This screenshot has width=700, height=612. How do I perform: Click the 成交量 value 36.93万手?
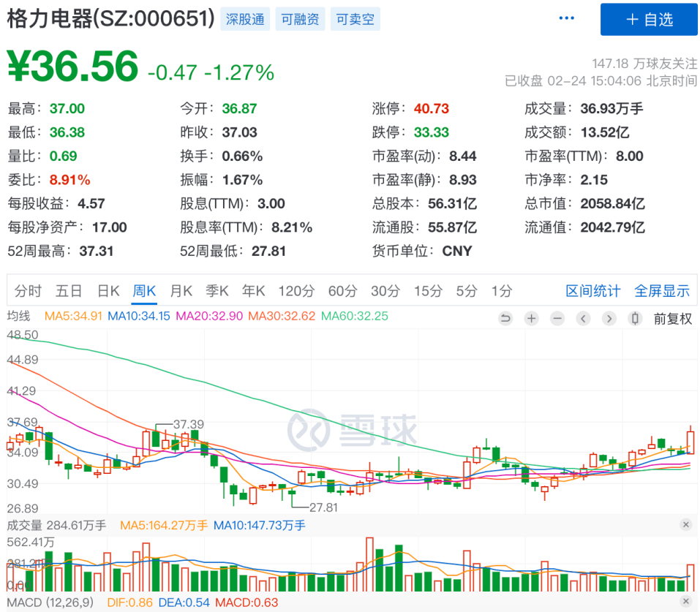pos(611,108)
